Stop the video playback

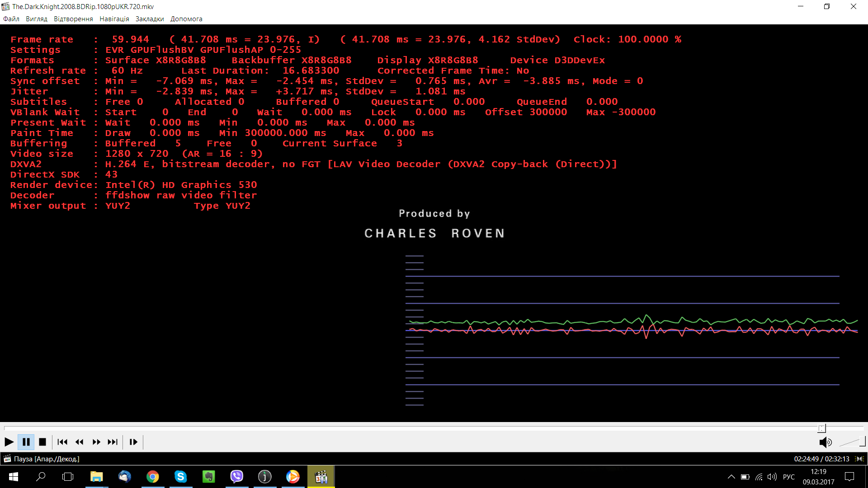(42, 442)
